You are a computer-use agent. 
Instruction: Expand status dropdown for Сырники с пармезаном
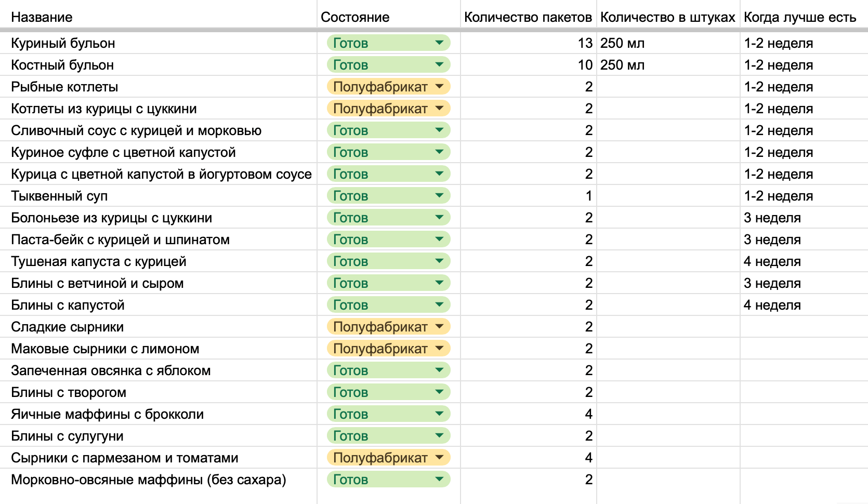(x=439, y=457)
